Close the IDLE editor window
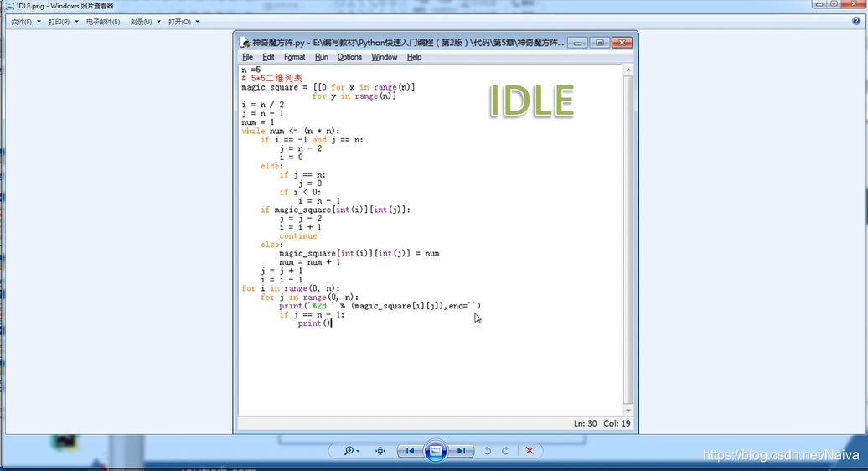Viewport: 868px width, 471px height. point(622,43)
